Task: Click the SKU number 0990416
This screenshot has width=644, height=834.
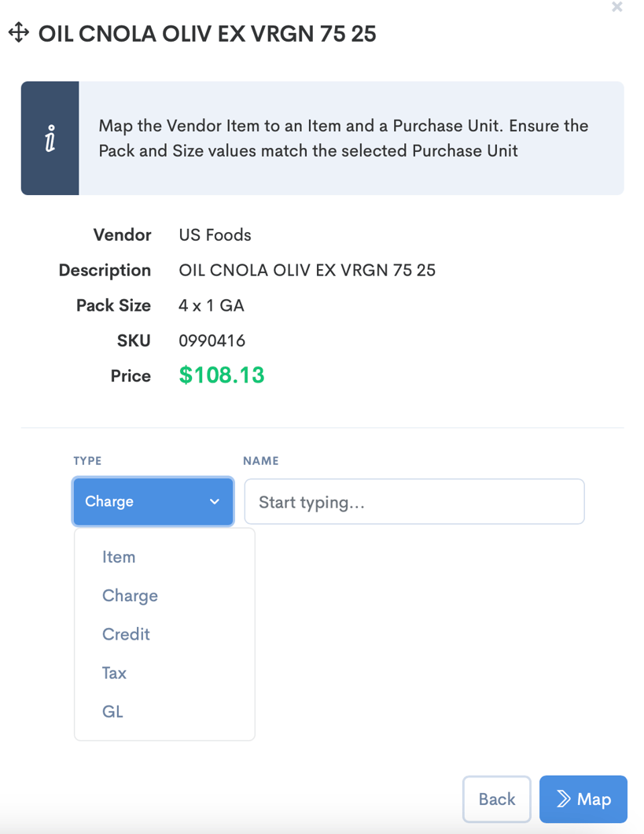Action: coord(212,341)
